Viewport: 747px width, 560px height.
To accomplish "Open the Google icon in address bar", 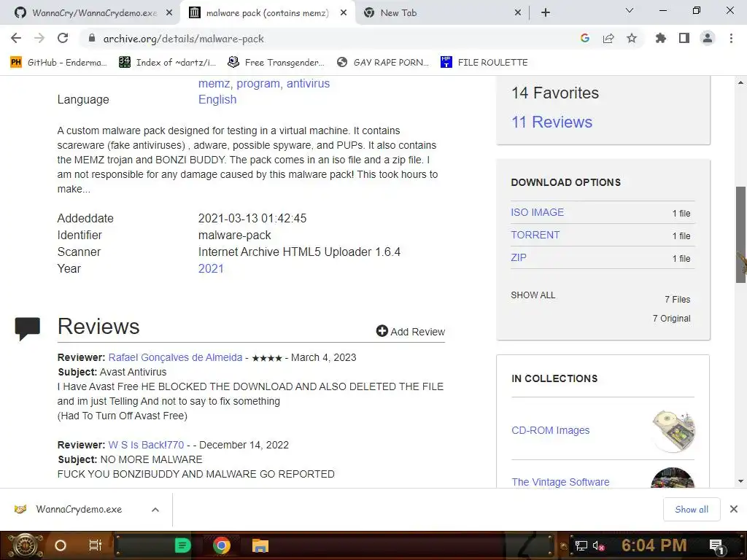I will pos(585,38).
